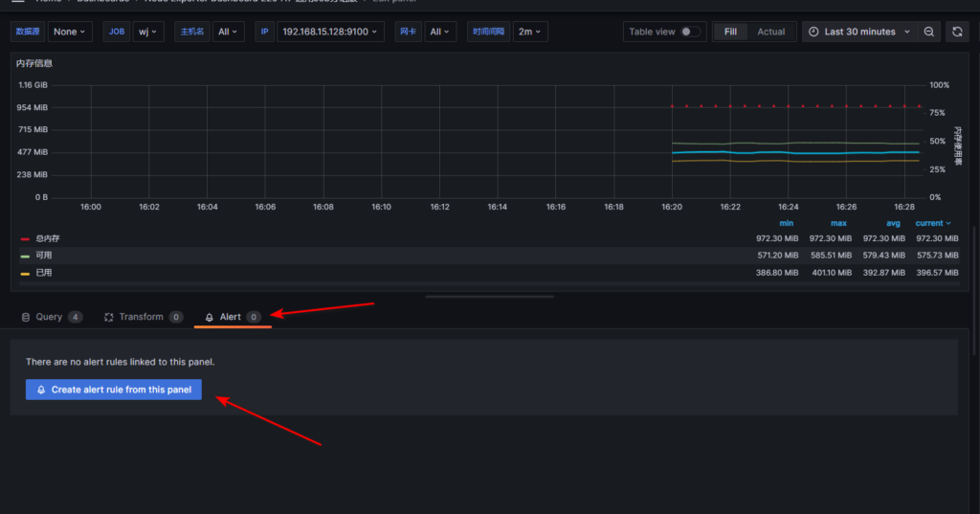The height and width of the screenshot is (514, 980).
Task: Create alert rule from this panel
Action: pos(114,390)
